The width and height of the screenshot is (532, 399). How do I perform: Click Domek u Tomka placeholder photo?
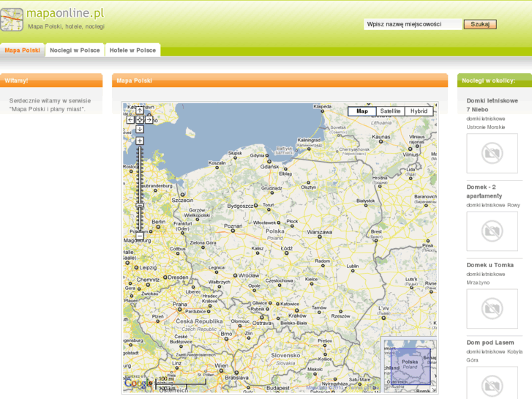pyautogui.click(x=492, y=309)
